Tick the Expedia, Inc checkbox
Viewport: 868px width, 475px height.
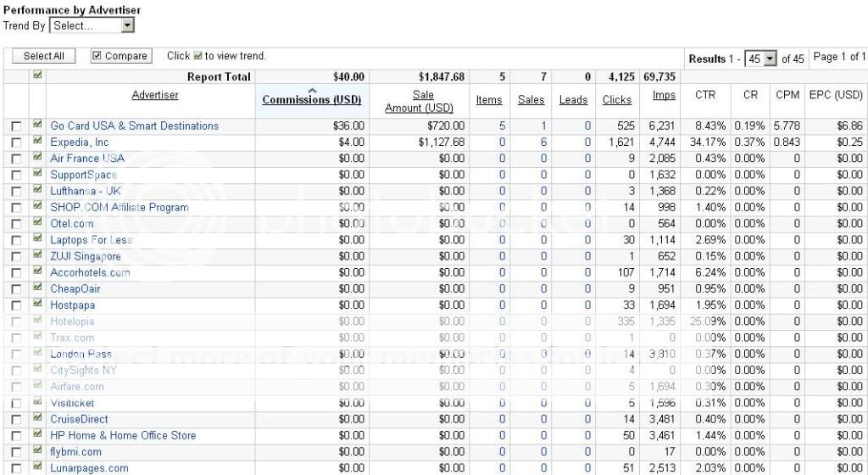pyautogui.click(x=16, y=142)
